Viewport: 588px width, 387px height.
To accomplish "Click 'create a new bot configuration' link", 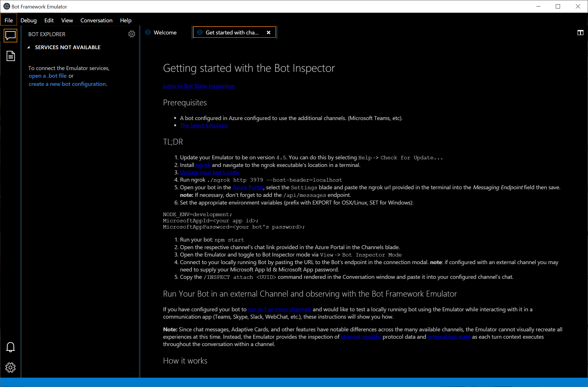I will pos(67,84).
